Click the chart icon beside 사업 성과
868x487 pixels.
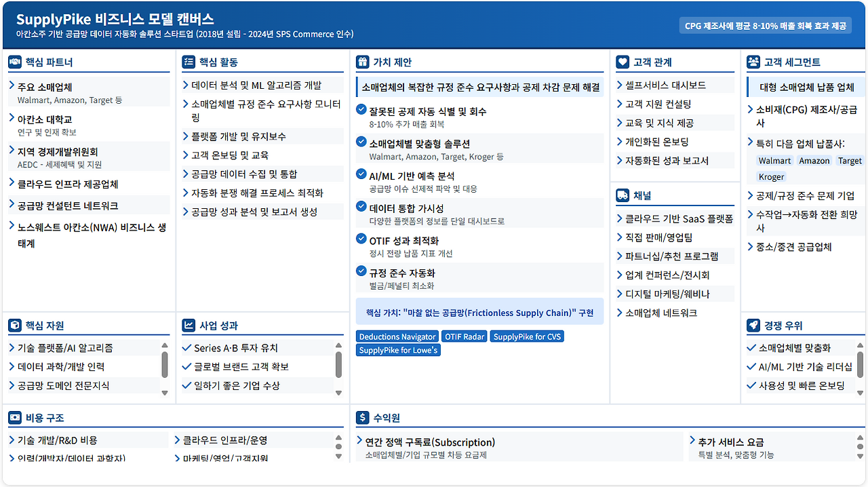click(x=189, y=326)
